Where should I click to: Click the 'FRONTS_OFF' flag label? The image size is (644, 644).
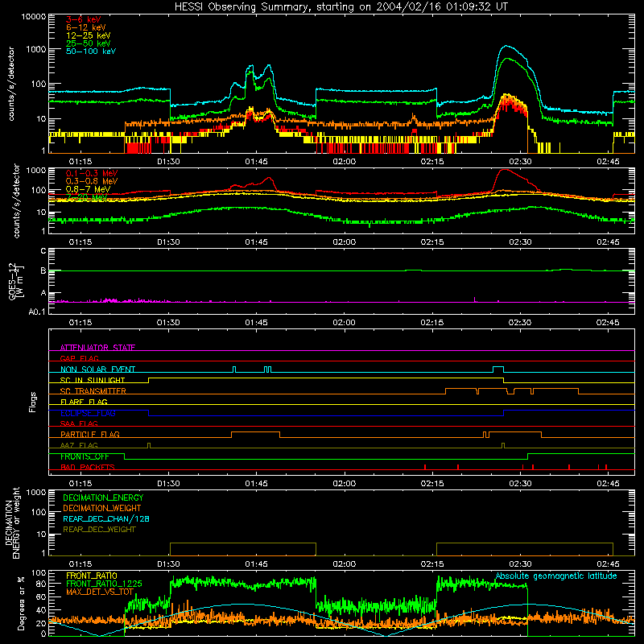(85, 456)
